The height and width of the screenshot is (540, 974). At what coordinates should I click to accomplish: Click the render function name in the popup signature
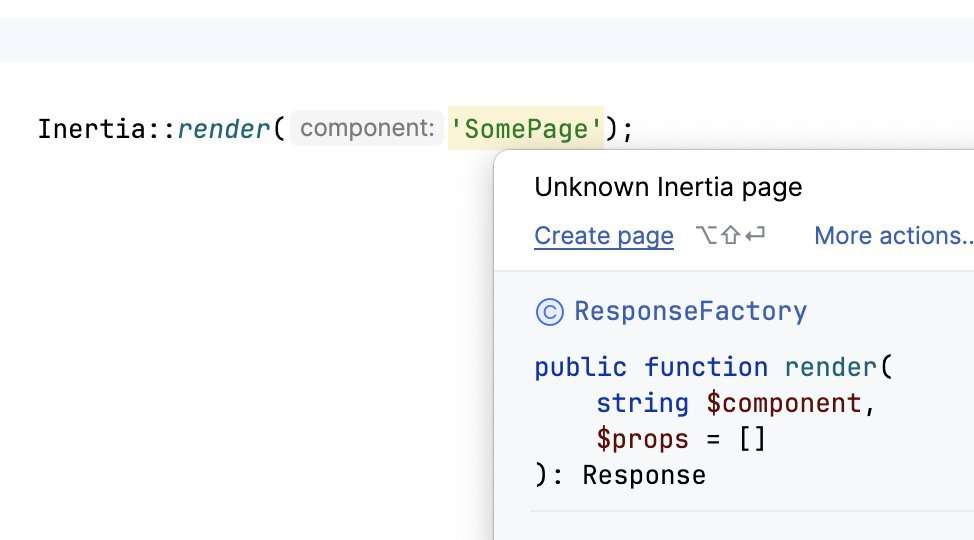831,367
